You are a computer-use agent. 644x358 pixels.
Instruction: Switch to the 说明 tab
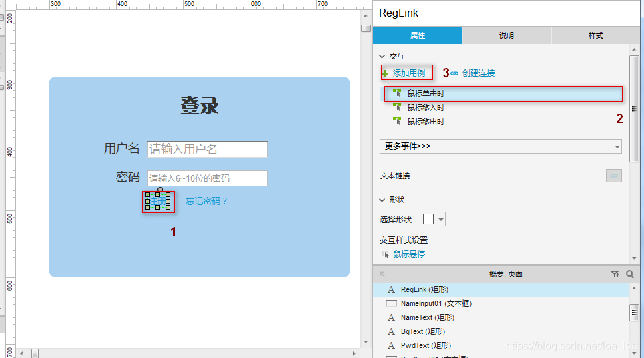point(507,35)
